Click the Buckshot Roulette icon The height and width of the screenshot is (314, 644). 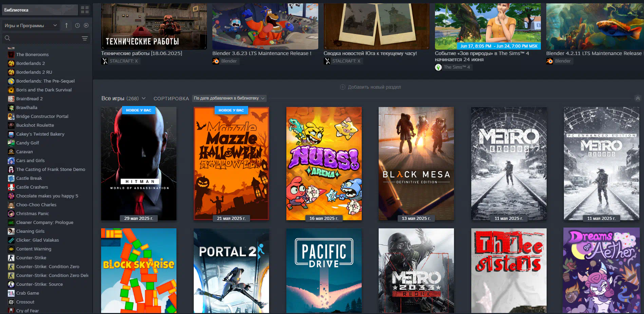11,125
